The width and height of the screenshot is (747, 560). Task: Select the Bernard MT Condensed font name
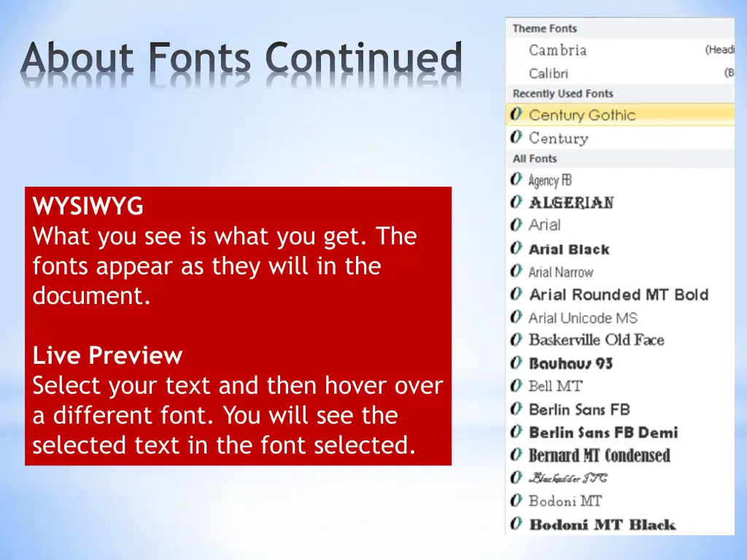click(x=600, y=455)
